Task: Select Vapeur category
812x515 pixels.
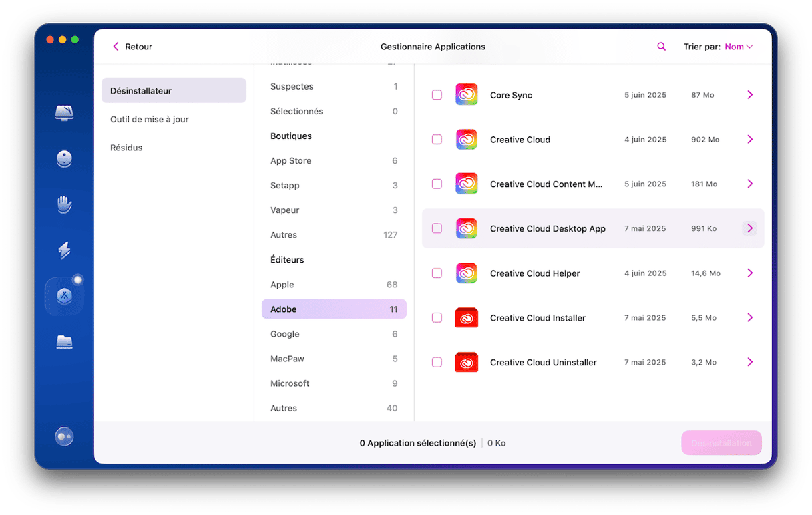Action: (x=334, y=210)
